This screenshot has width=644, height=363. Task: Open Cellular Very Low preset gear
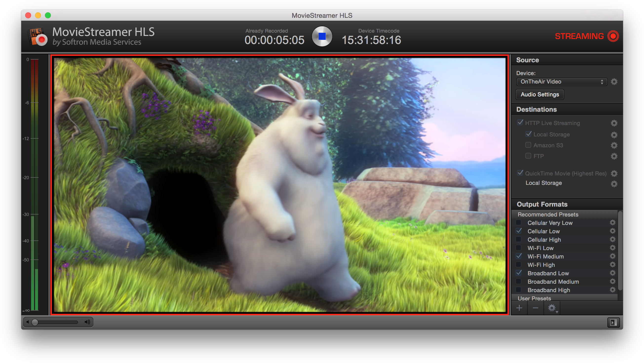(x=612, y=223)
